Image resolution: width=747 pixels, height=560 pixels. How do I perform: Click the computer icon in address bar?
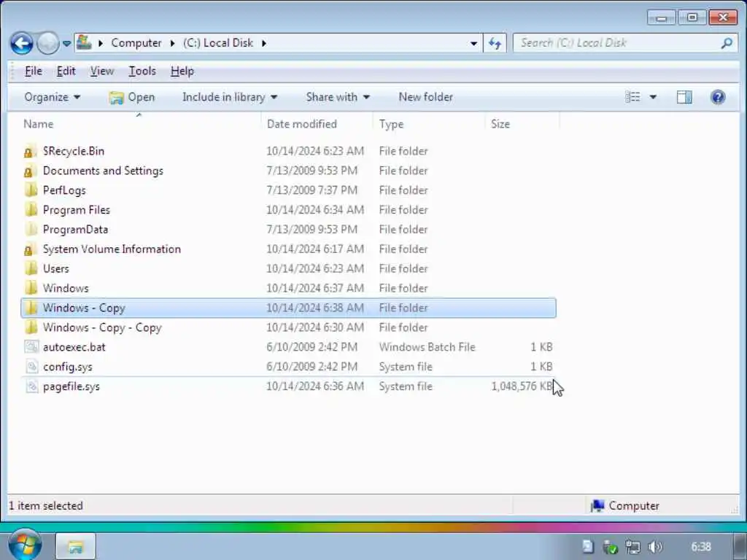coord(85,42)
